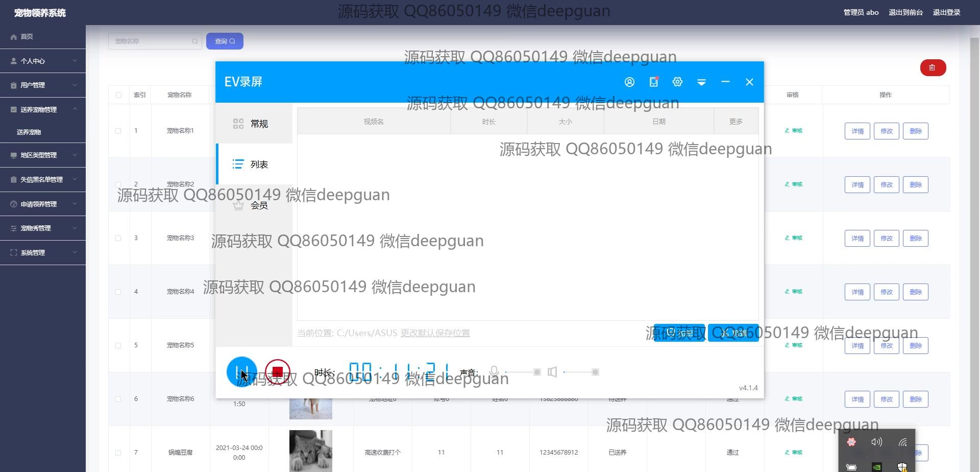Click the 查询 search button

click(225, 41)
